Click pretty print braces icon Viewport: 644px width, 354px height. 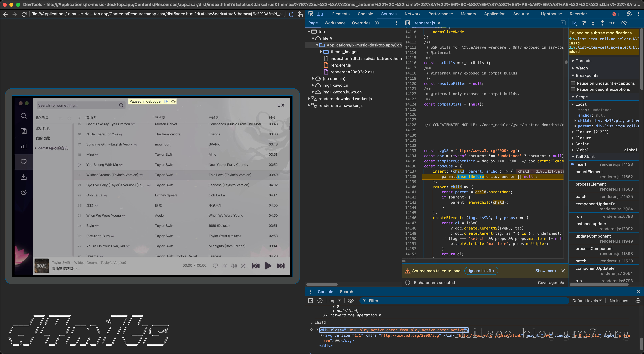408,283
